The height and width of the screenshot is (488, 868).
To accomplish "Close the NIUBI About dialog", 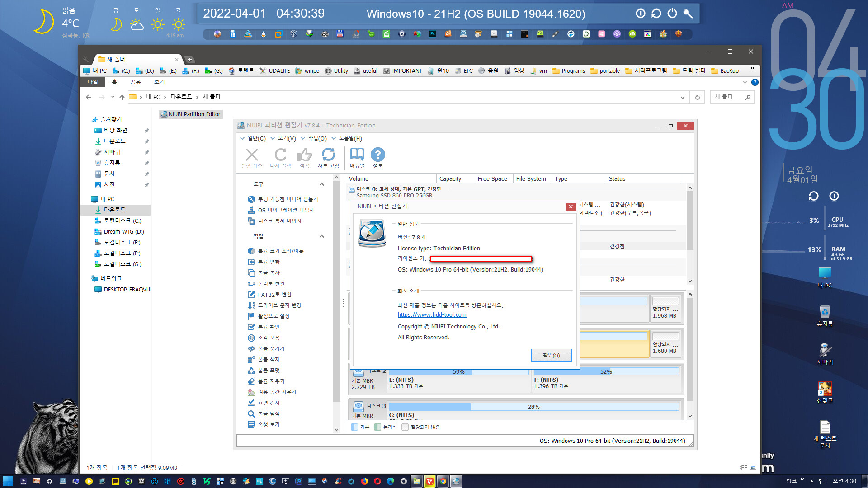I will click(571, 206).
